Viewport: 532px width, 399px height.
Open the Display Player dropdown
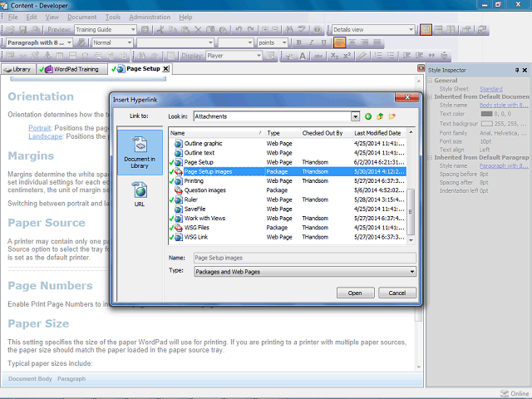(x=259, y=56)
